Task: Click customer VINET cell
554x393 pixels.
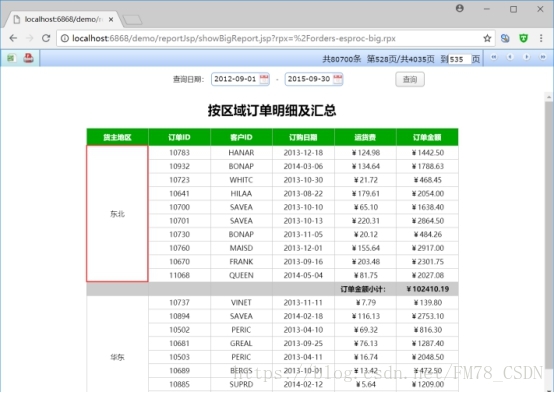Action: point(241,303)
